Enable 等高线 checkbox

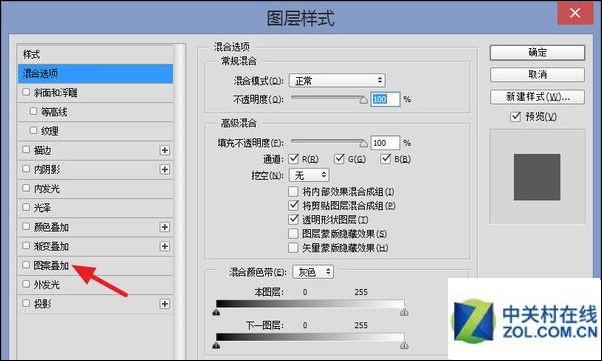pos(33,111)
